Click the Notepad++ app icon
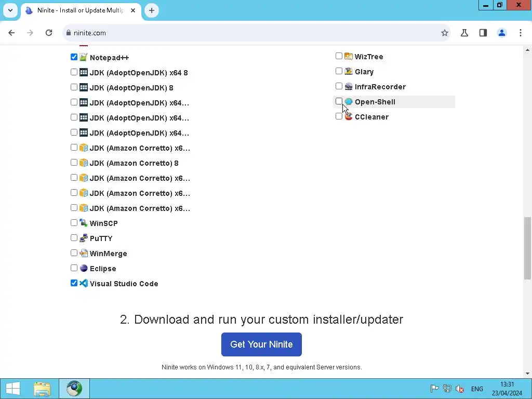This screenshot has width=532, height=399. click(x=84, y=57)
